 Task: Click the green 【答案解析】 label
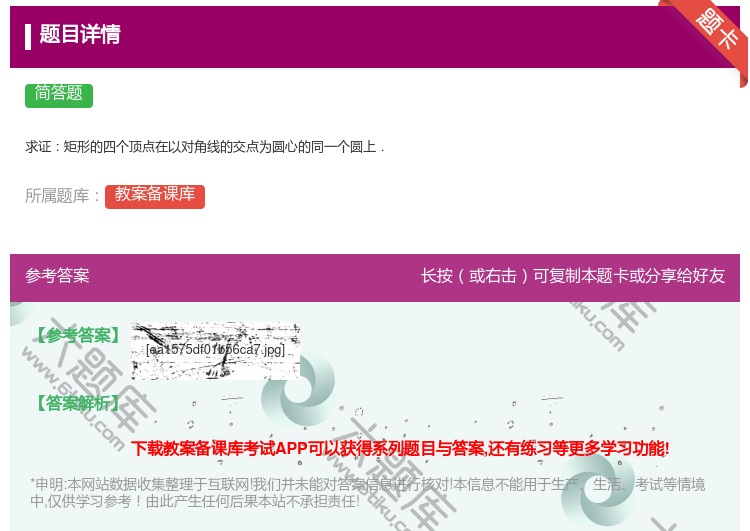(77, 403)
